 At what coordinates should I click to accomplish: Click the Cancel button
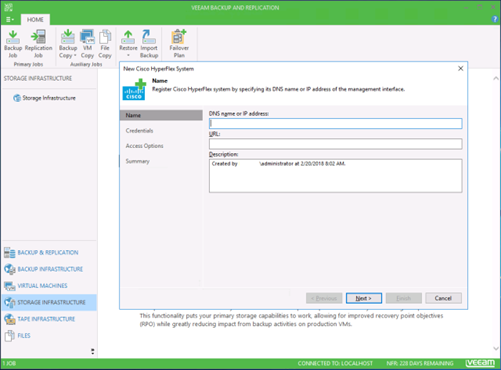[443, 298]
